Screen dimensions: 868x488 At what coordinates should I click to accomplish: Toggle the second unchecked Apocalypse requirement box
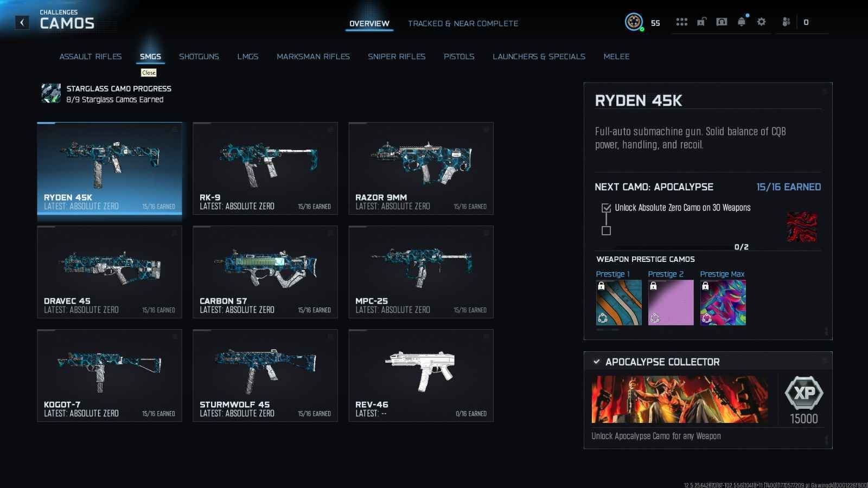click(x=607, y=230)
